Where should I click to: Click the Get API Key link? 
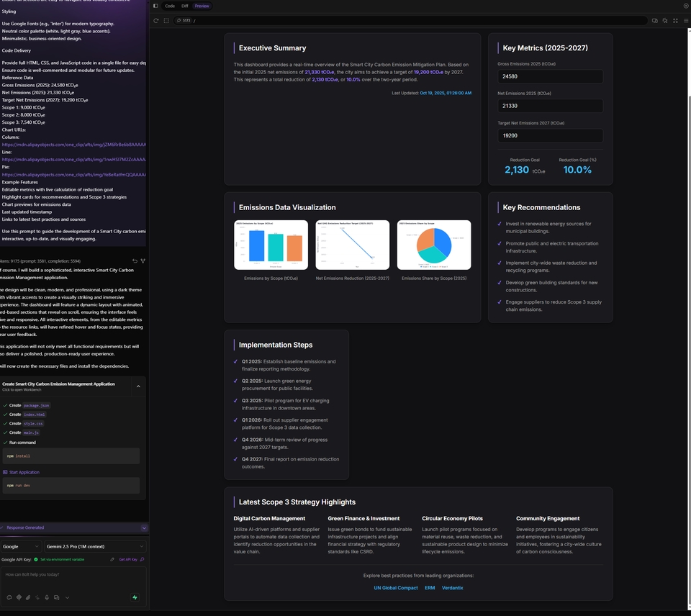pos(131,560)
